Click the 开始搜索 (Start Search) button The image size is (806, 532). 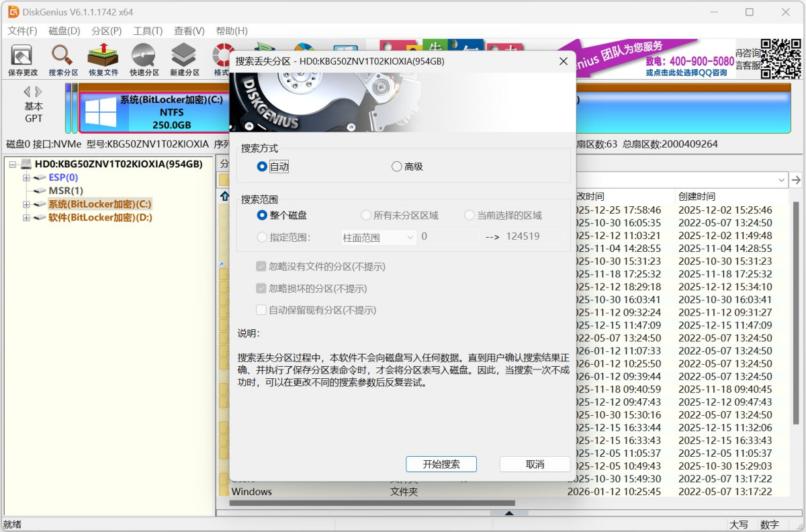(441, 464)
